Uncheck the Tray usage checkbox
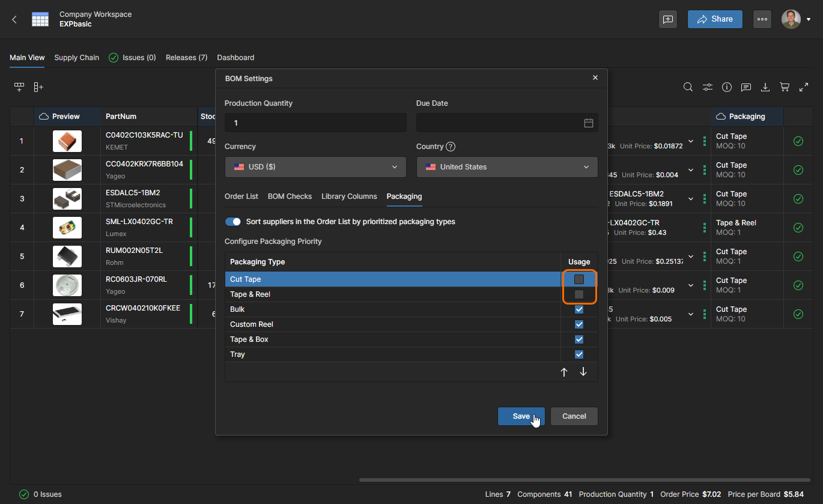 [x=579, y=354]
